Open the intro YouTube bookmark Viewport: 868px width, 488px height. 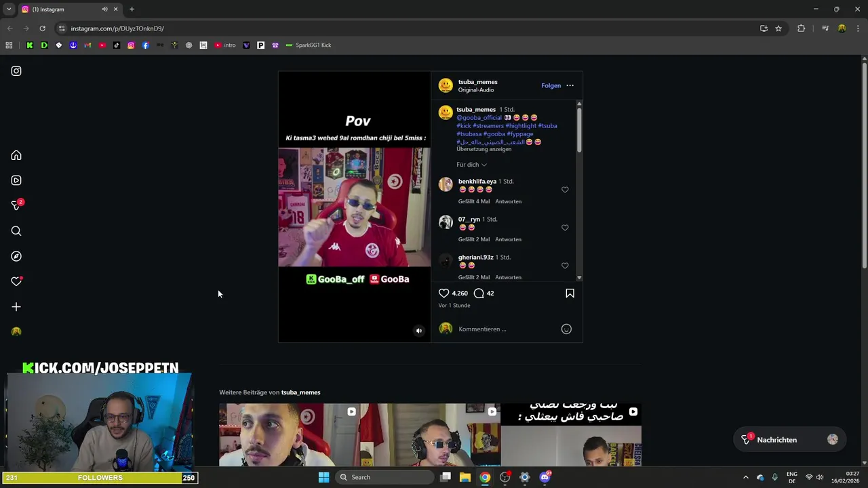pos(225,45)
